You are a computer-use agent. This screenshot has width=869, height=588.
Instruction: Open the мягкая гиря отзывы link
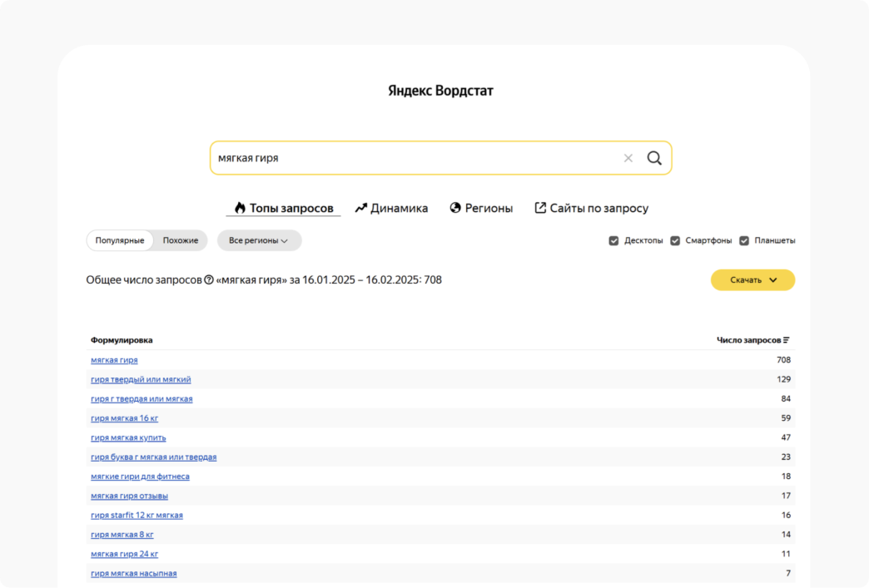pyautogui.click(x=129, y=496)
